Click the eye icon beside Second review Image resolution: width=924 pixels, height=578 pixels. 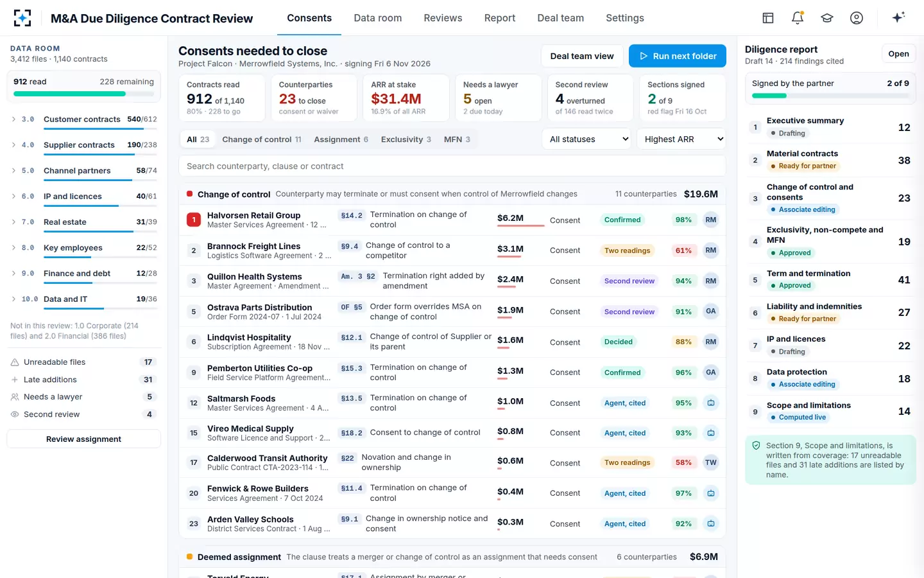click(15, 414)
